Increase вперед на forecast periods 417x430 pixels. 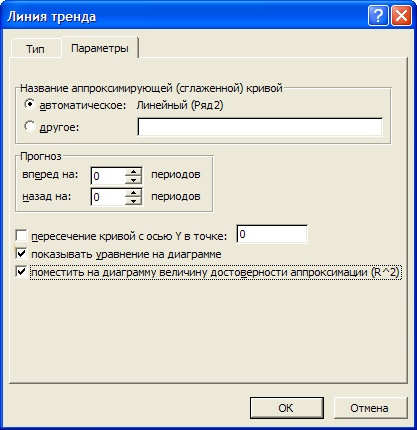coord(134,172)
